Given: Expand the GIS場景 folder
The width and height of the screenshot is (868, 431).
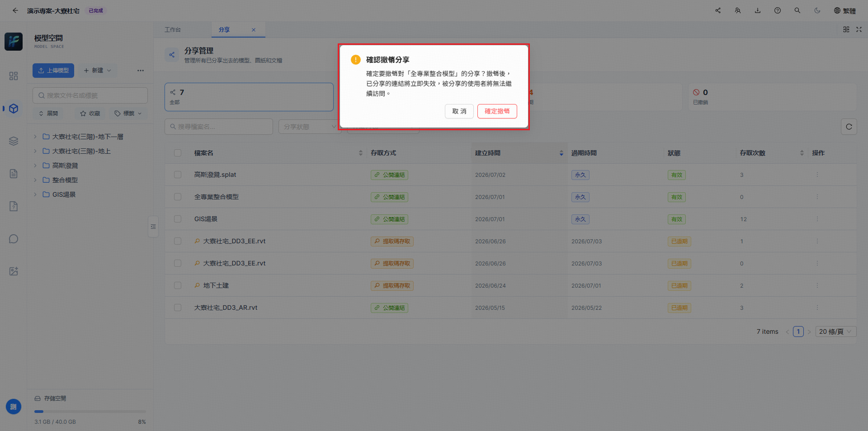Looking at the screenshot, I should tap(35, 194).
